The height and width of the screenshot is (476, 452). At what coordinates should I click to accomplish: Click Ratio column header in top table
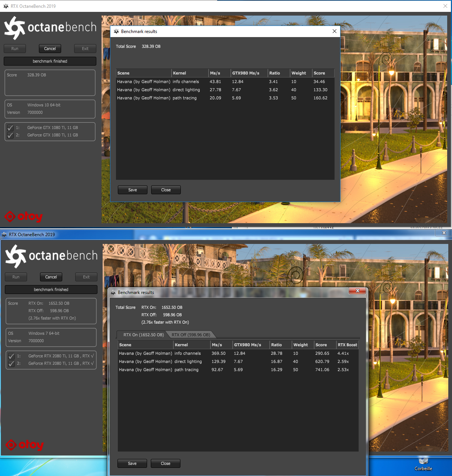click(x=279, y=73)
